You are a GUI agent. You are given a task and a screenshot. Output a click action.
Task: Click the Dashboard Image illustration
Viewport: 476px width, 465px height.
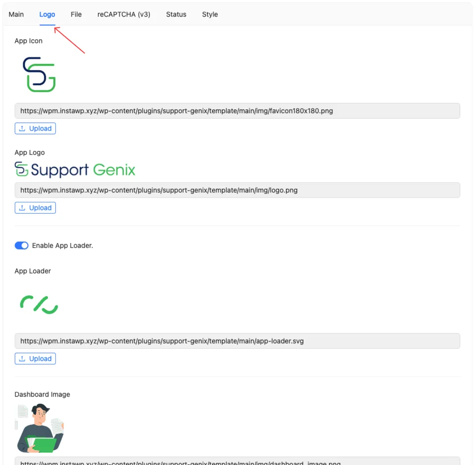(40, 428)
